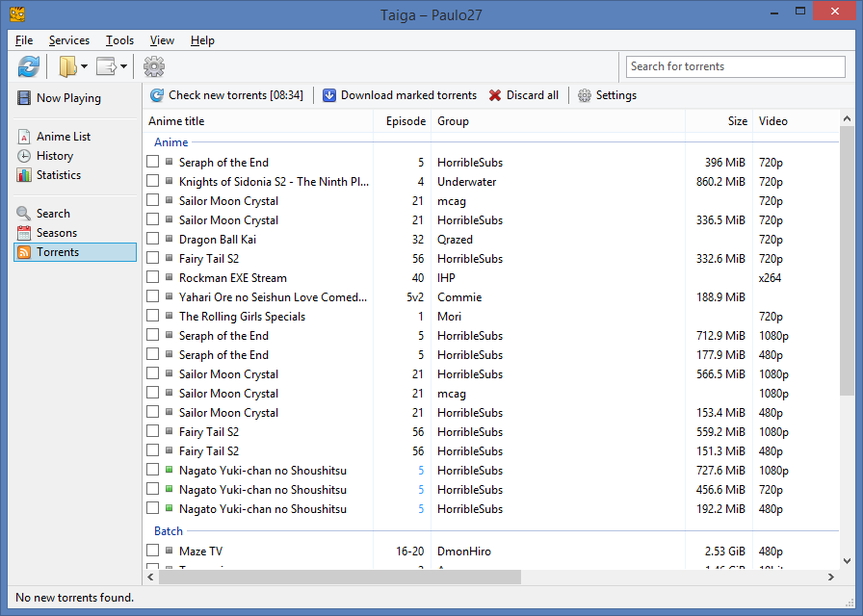Tick The Rolling Girls Specials checkbox
Viewport: 863px width, 616px height.
[152, 316]
